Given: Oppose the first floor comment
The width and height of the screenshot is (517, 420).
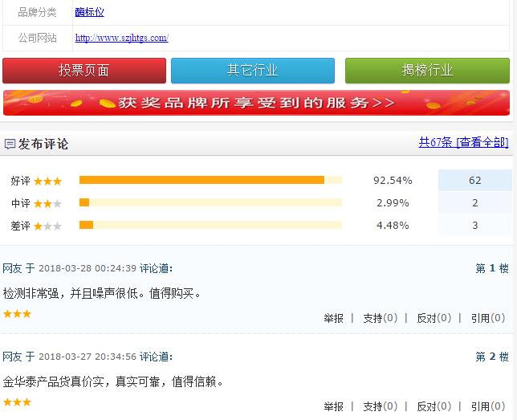Looking at the screenshot, I should [x=434, y=318].
